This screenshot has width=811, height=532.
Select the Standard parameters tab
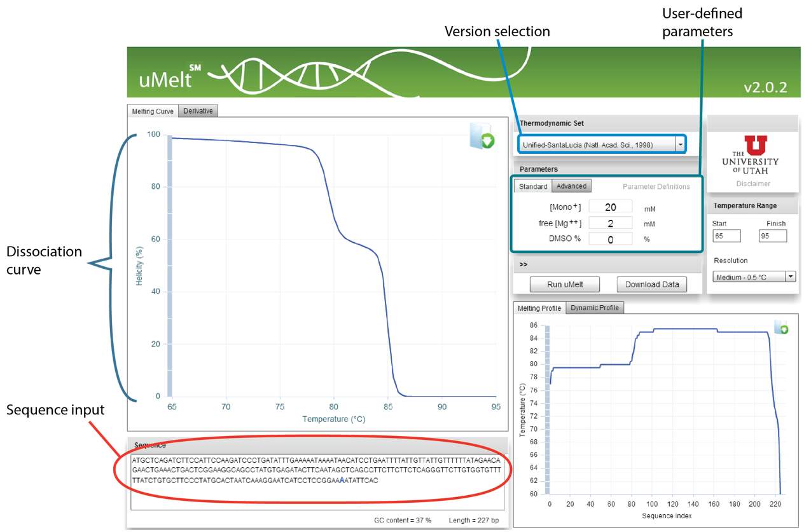(x=533, y=186)
